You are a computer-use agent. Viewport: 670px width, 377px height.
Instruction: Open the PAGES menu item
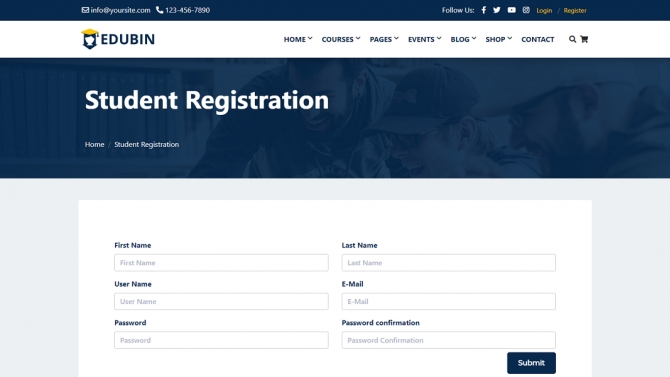381,39
